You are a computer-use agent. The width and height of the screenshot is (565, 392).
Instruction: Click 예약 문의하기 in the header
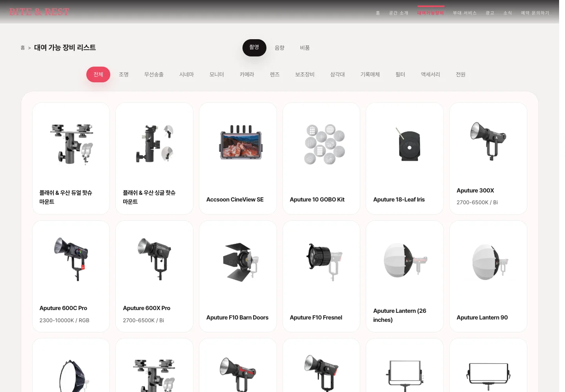[x=535, y=13]
